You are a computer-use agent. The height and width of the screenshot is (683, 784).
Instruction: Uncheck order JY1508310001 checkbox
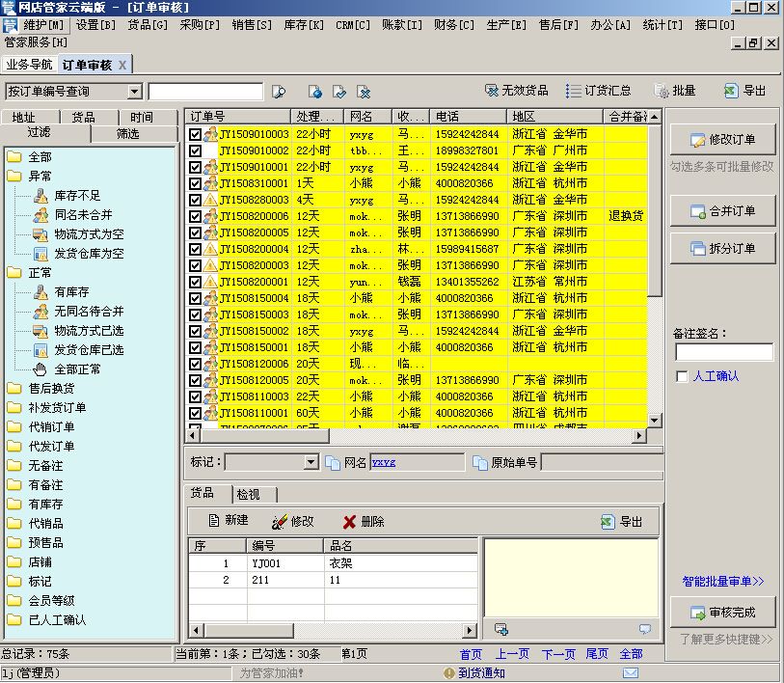(196, 183)
